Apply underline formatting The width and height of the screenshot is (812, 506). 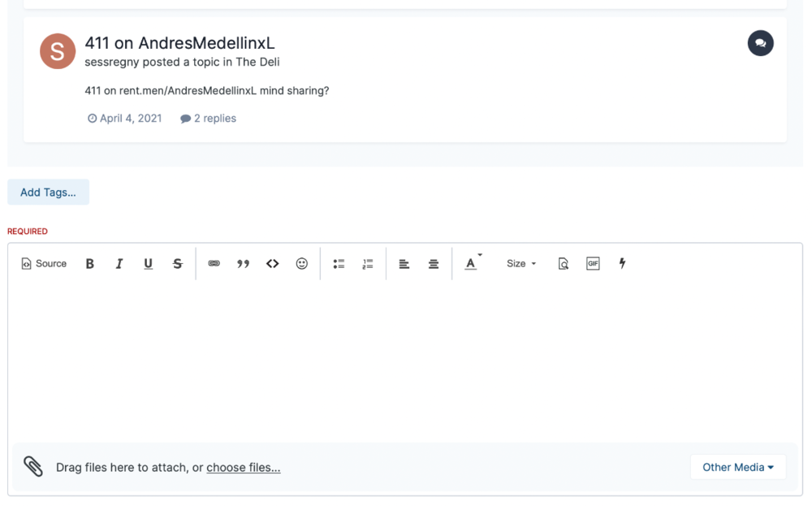point(148,264)
